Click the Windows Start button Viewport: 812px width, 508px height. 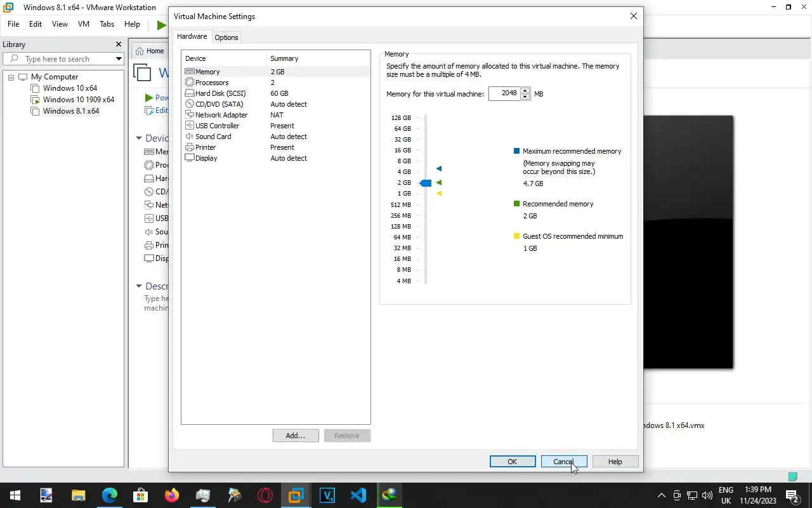(15, 495)
